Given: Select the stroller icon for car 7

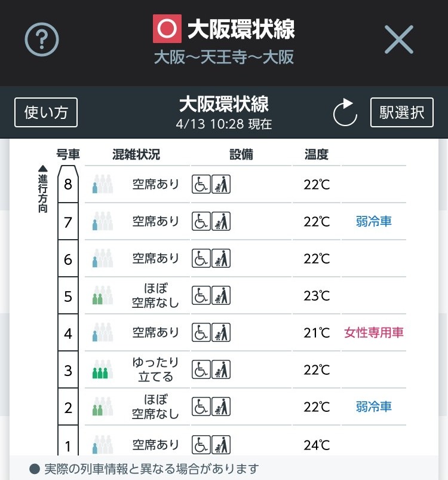Looking at the screenshot, I should tap(221, 221).
